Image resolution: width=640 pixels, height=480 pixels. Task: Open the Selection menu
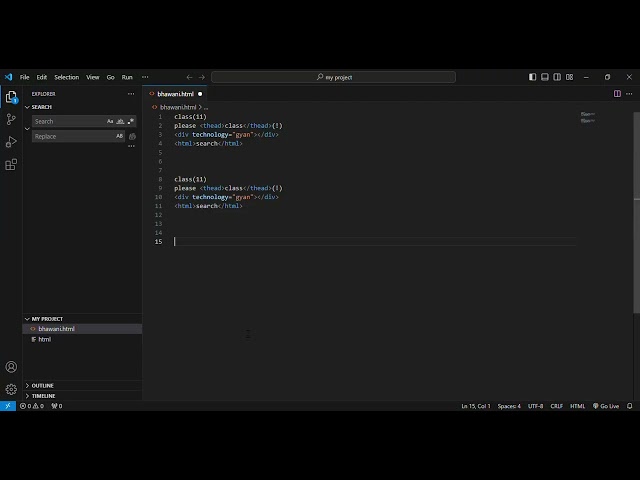click(67, 77)
